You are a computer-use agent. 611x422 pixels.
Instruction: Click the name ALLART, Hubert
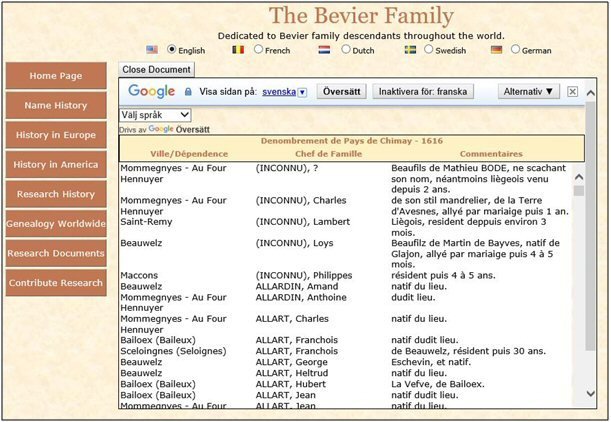291,384
